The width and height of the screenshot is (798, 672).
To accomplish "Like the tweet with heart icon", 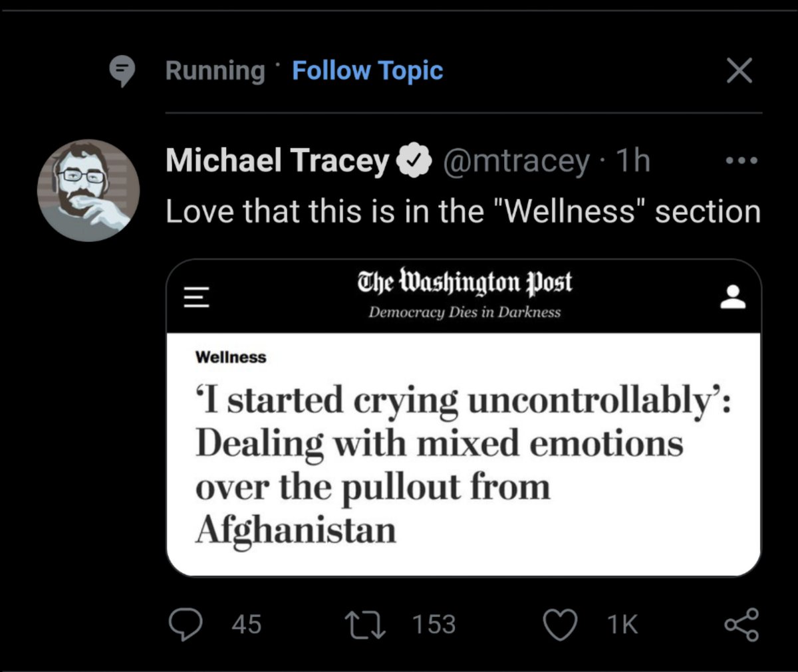I will click(559, 625).
